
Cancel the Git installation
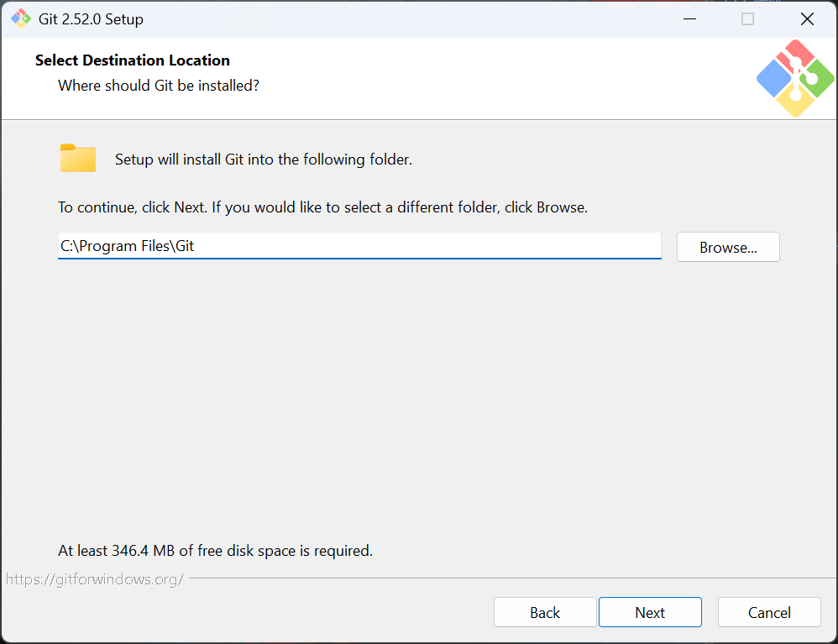coord(769,613)
